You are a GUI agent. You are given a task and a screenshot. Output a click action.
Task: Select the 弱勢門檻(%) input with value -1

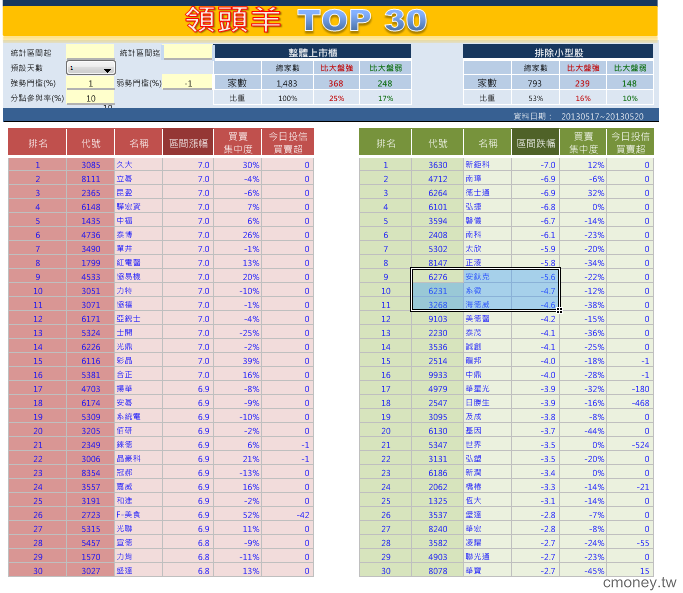pos(188,83)
